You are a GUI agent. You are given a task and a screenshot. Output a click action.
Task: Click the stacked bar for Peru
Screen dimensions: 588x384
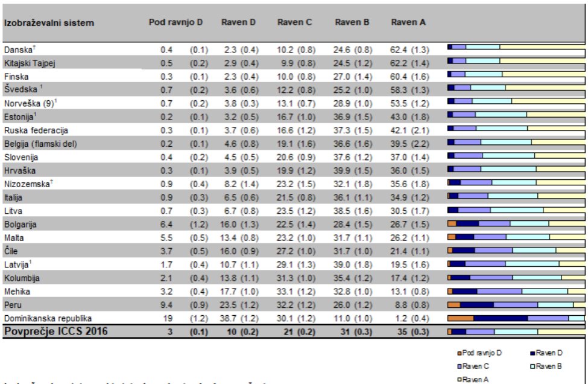pyautogui.click(x=516, y=304)
